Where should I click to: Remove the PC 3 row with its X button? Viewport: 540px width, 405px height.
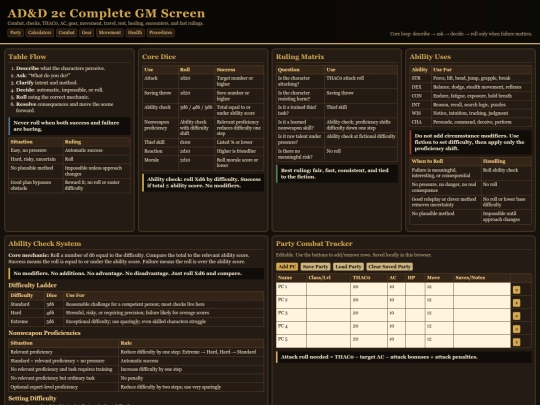click(x=516, y=316)
